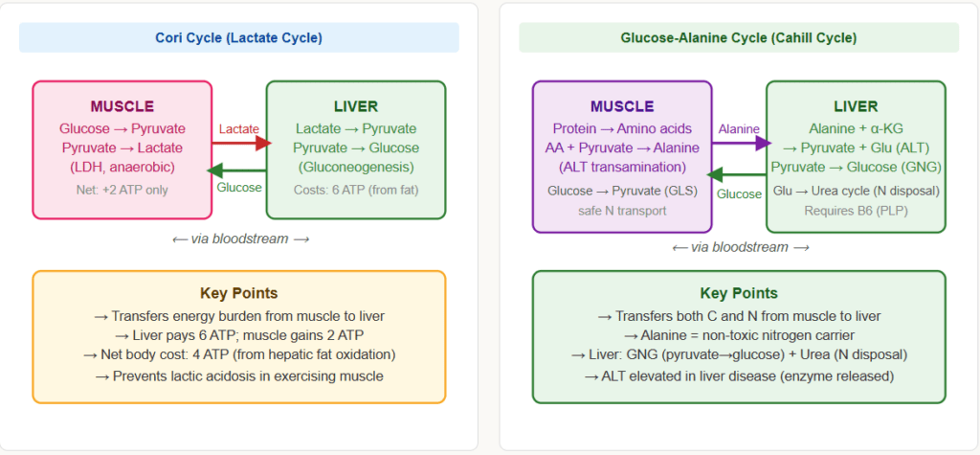Viewport: 980px width, 455px height.
Task: Click the green Glucose arrow in the Cori Cycle
Action: coord(238,170)
